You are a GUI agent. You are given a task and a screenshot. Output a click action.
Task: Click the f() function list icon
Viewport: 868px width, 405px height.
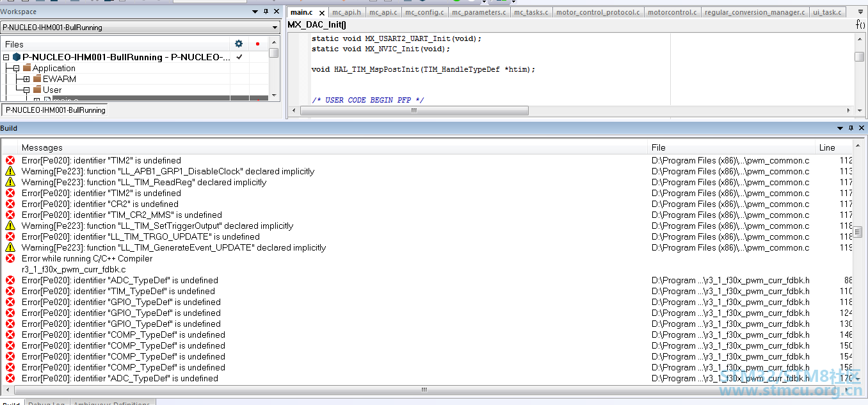tap(860, 24)
